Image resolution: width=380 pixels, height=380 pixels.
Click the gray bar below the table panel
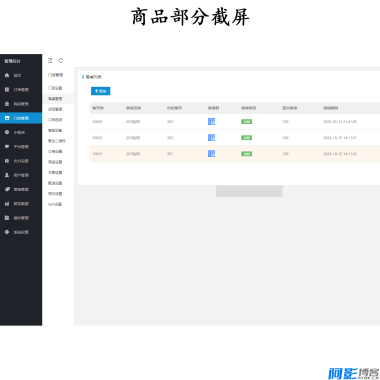pos(249,191)
